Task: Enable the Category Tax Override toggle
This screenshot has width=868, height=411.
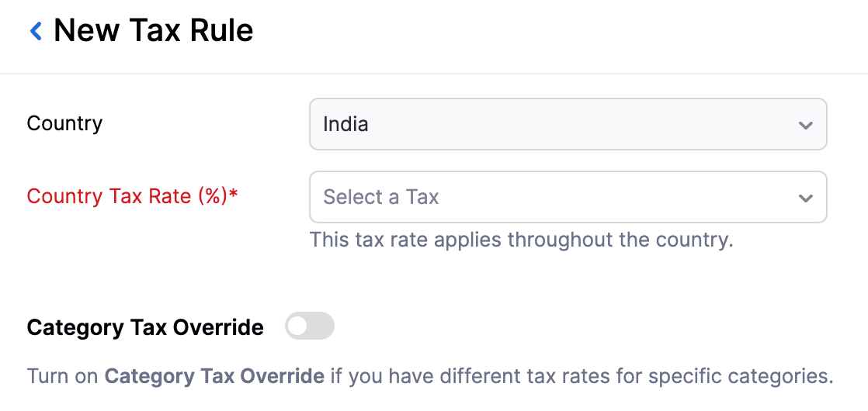Action: click(309, 326)
